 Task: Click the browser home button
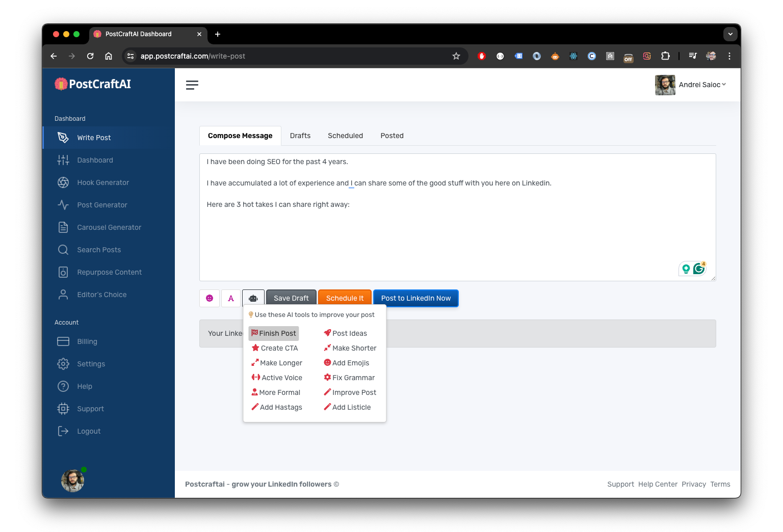coord(109,56)
